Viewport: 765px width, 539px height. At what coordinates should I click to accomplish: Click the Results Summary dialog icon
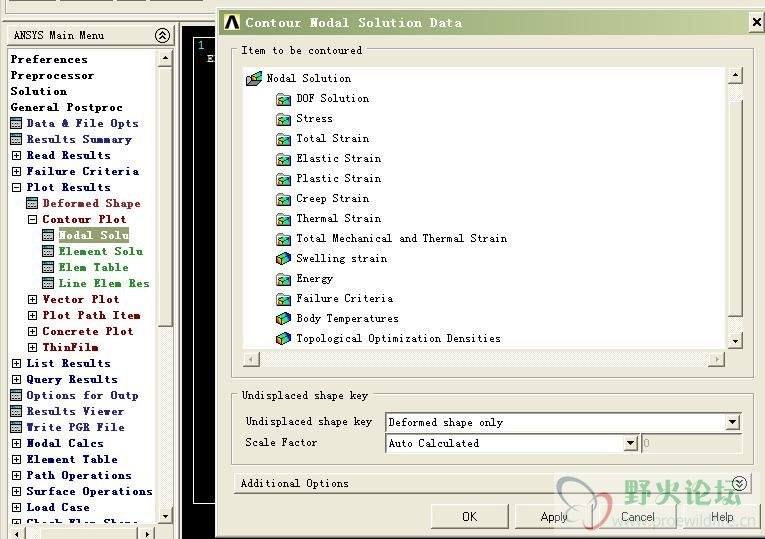tap(16, 140)
